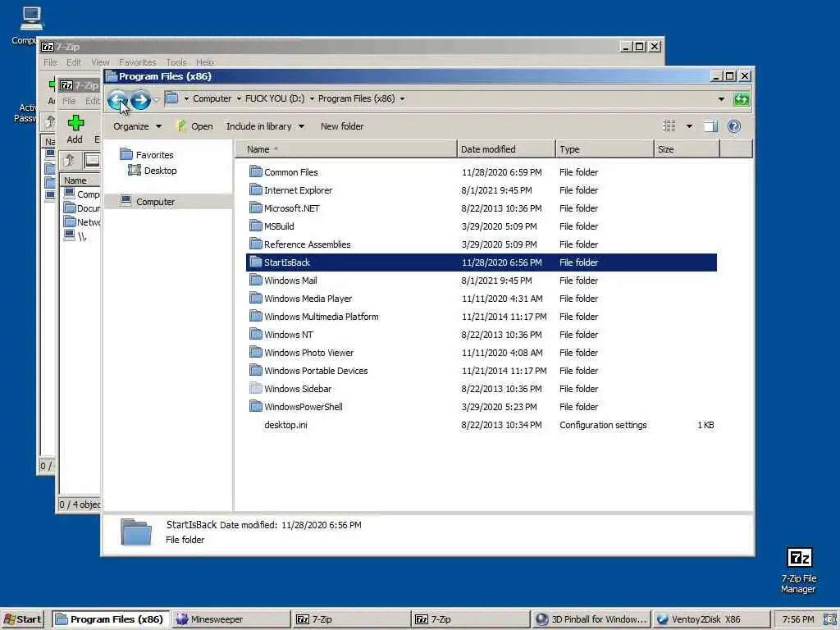Change view using the view layout icon

[x=669, y=126]
